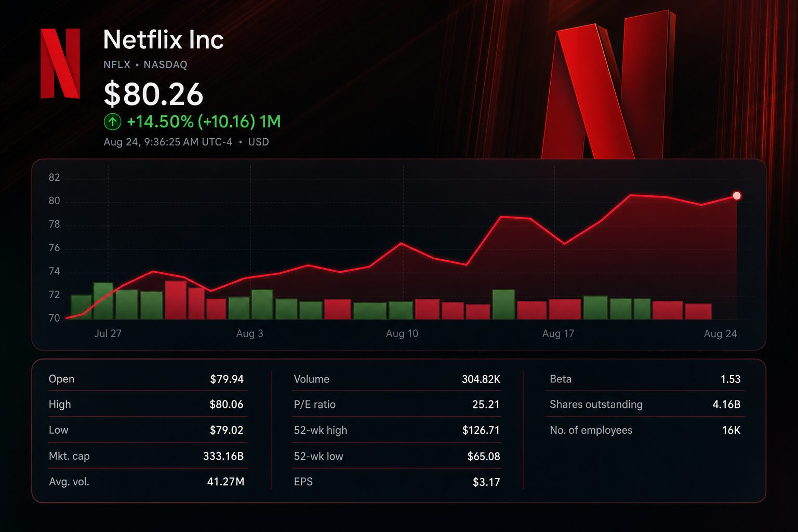The height and width of the screenshot is (532, 798).
Task: Click the Low value $79.02
Action: point(227,430)
